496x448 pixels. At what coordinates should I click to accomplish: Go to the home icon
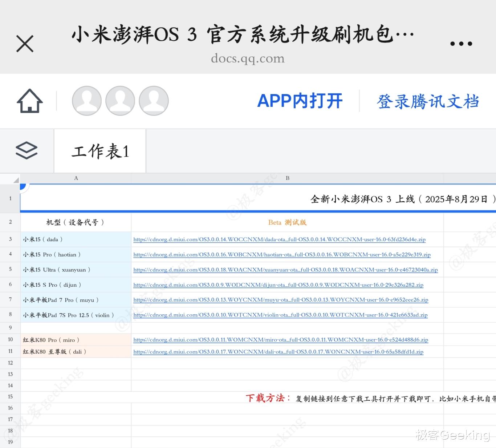pyautogui.click(x=30, y=101)
